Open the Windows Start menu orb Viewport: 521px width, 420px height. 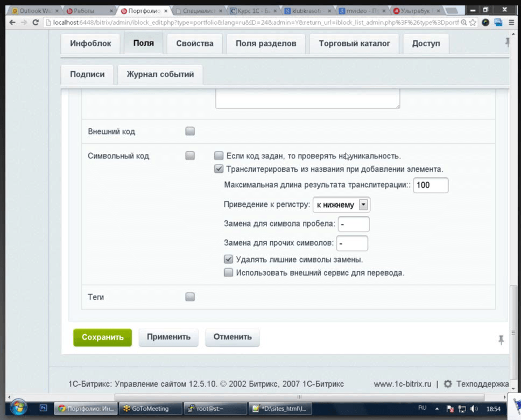(x=19, y=408)
